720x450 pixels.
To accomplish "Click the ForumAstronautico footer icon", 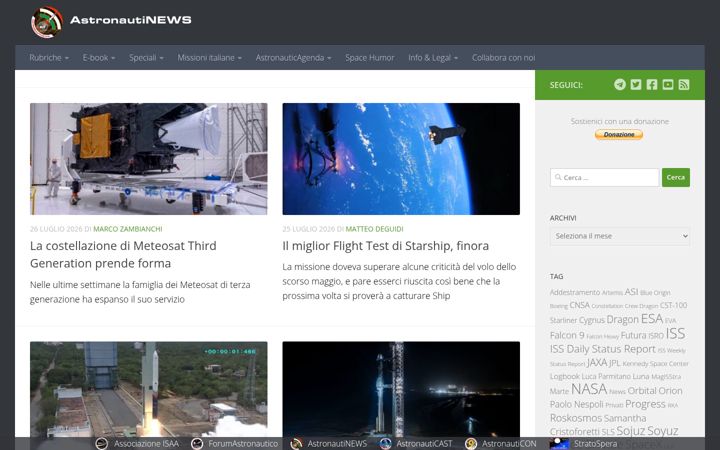I will [197, 444].
